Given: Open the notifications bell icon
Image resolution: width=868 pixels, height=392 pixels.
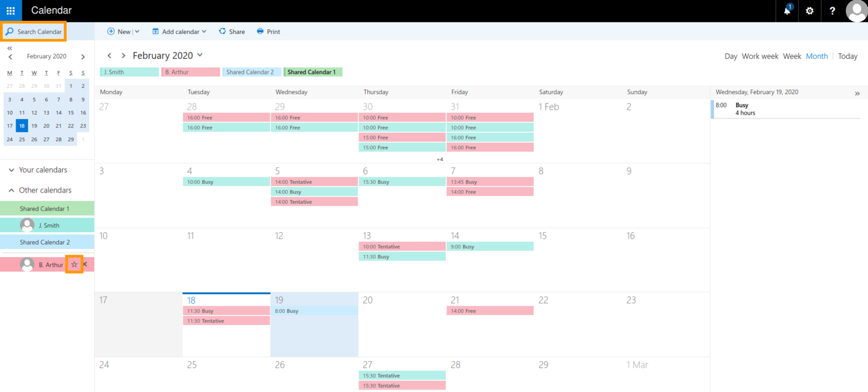Looking at the screenshot, I should pos(786,11).
